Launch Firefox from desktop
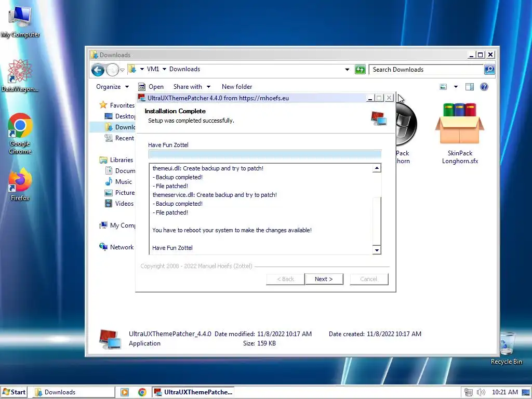This screenshot has height=399, width=532. [20, 184]
